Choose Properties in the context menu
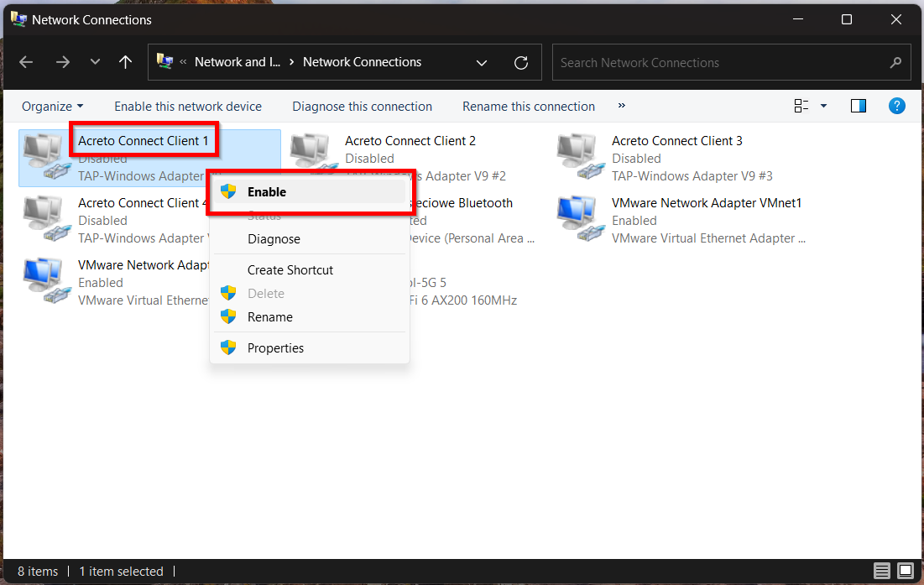 (310, 348)
